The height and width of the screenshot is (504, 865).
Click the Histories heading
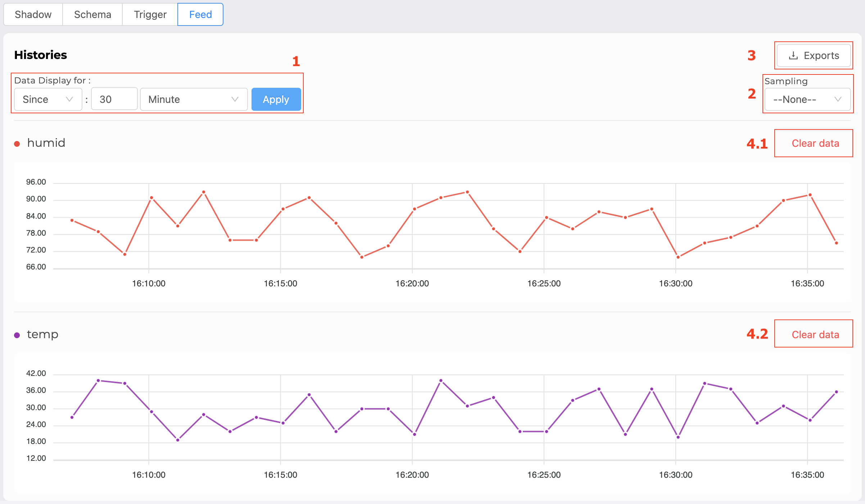(41, 55)
